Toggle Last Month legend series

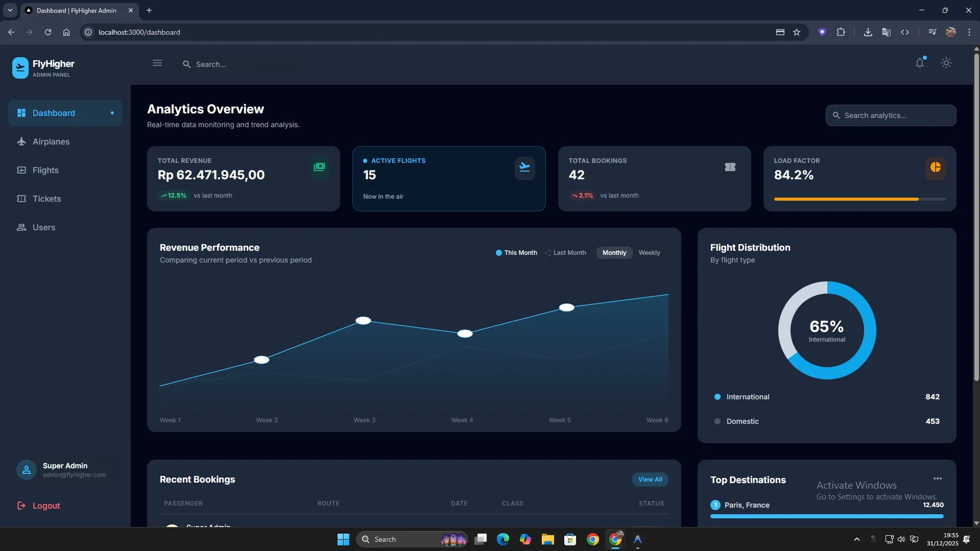point(566,253)
